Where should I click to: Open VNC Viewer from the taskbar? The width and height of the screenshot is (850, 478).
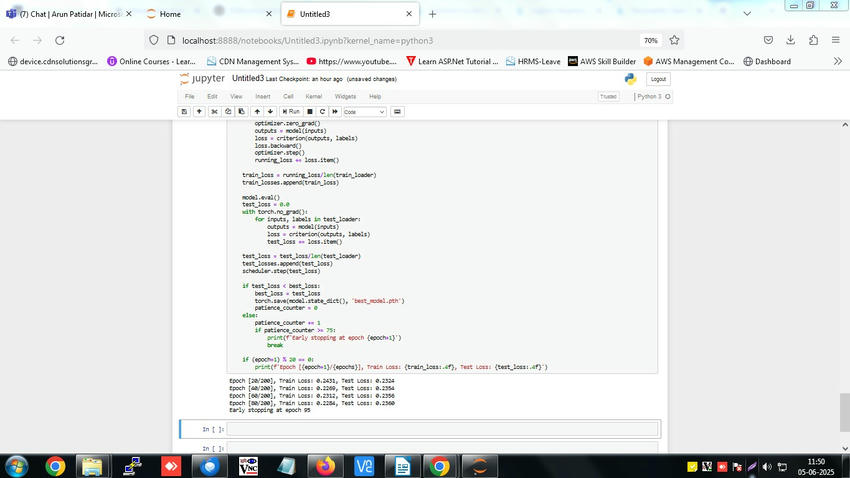(248, 466)
